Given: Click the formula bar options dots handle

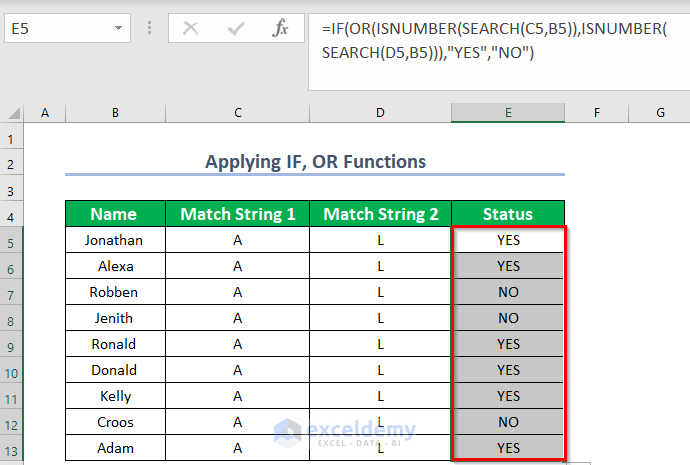Looking at the screenshot, I should [151, 29].
